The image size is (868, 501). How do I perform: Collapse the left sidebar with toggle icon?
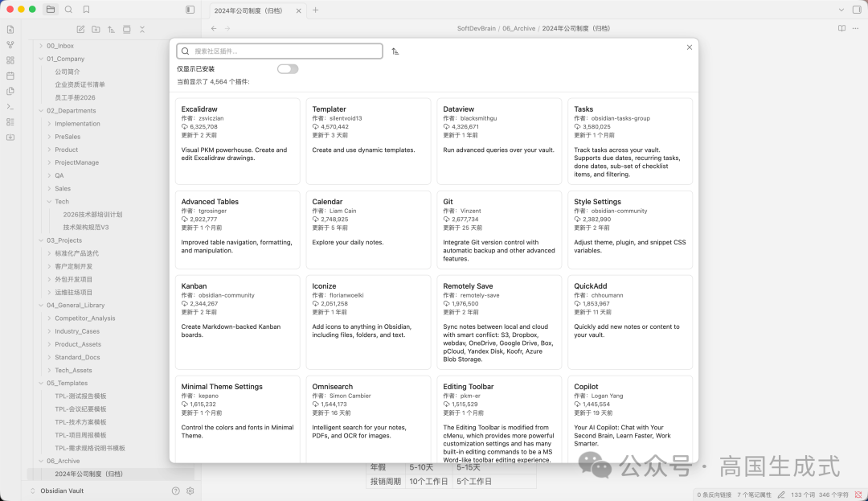pyautogui.click(x=190, y=10)
